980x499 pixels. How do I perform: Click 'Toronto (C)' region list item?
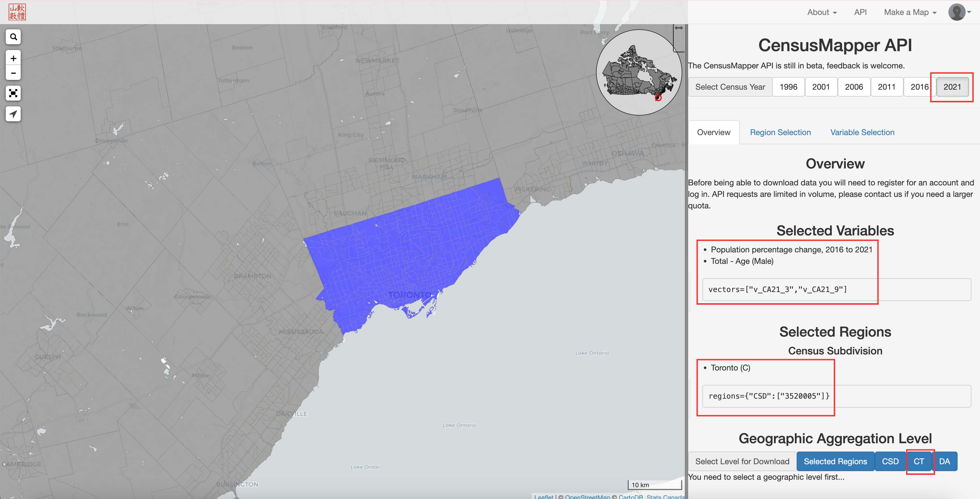731,368
